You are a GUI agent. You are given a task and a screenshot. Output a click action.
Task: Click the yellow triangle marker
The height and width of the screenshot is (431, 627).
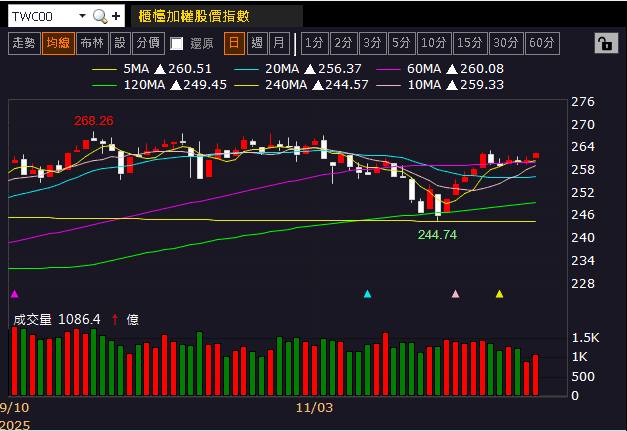[499, 294]
